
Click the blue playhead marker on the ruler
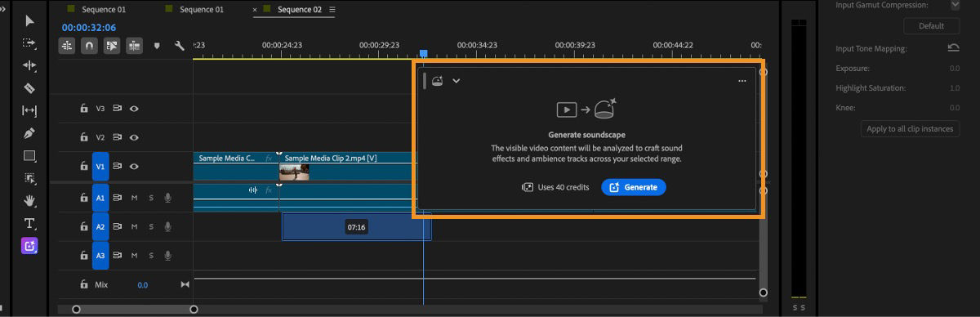(x=423, y=53)
